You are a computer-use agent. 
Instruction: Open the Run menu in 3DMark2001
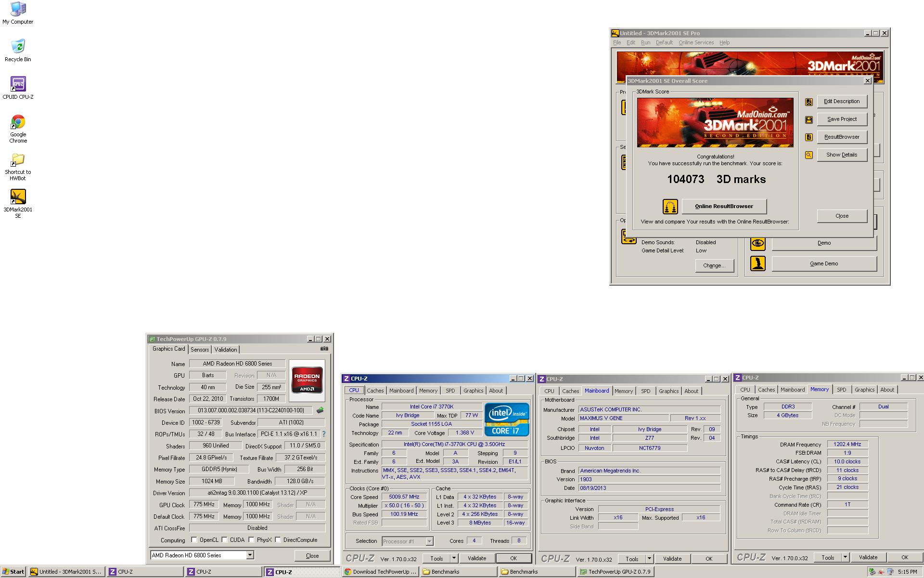(646, 42)
